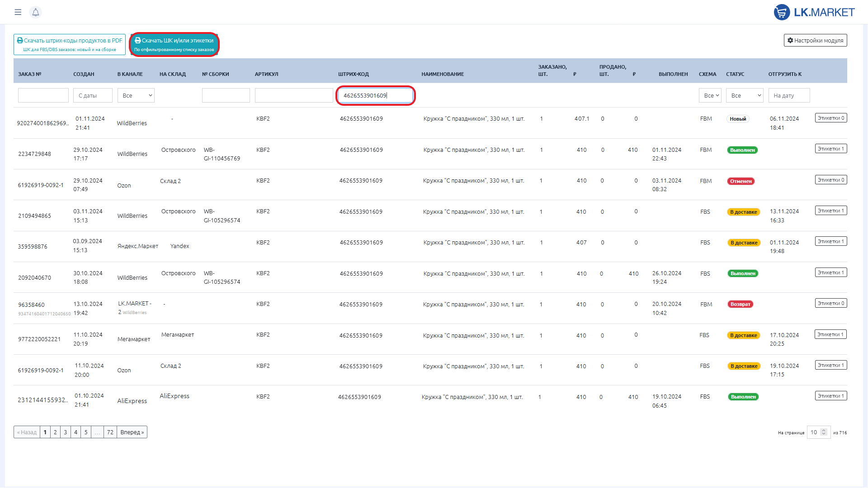Viewport: 868px width, 488px height.
Task: Click the 'ВЫПОЛНЕН' column header
Action: coord(673,74)
